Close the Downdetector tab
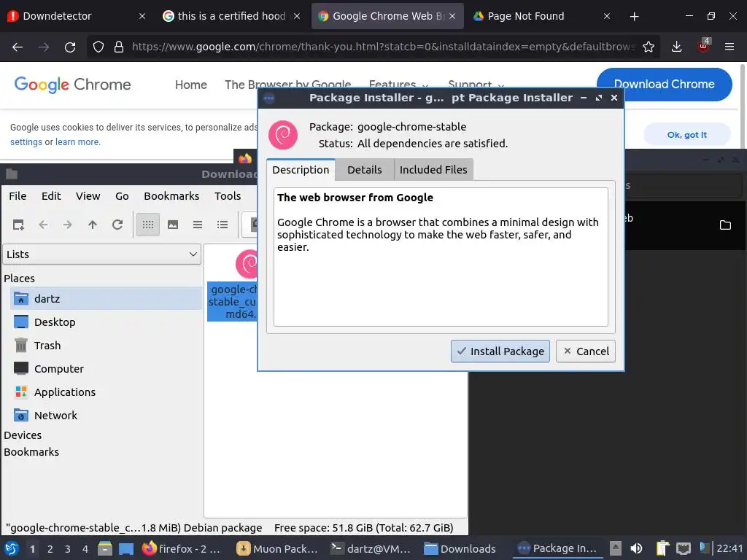This screenshot has width=747, height=560. tap(142, 16)
